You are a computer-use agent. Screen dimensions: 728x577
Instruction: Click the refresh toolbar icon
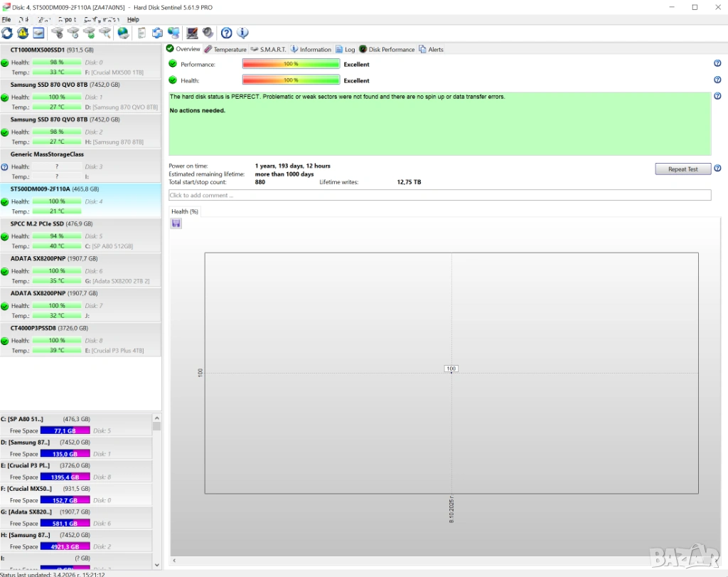(x=7, y=33)
